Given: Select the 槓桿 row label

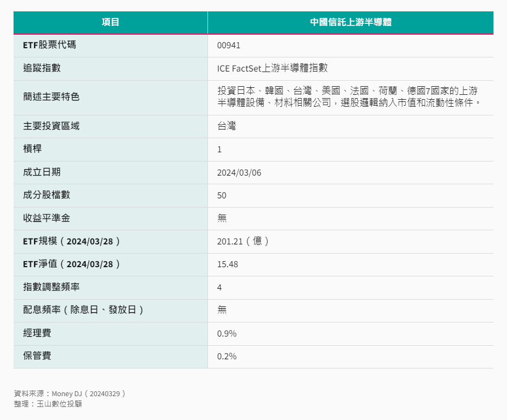Looking at the screenshot, I should point(32,149).
